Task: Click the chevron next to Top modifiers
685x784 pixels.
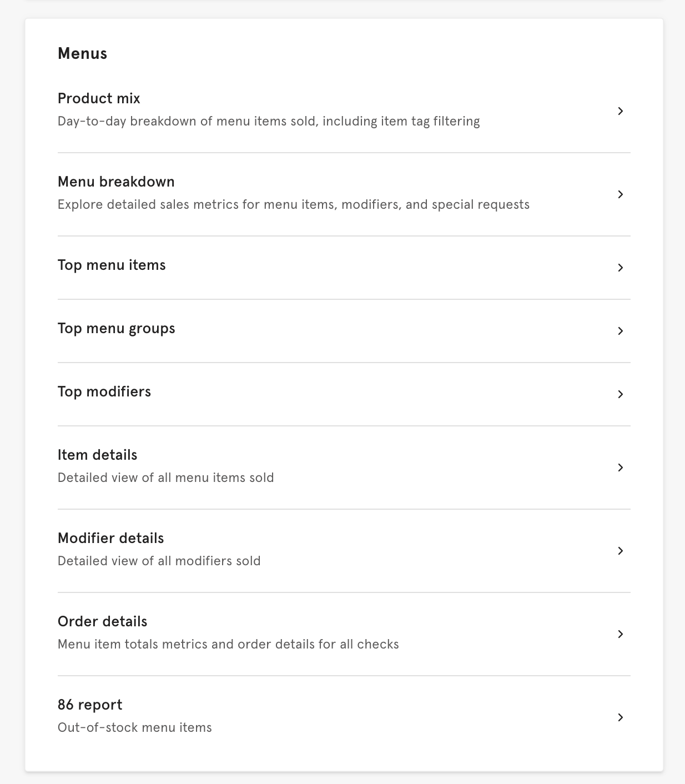Action: [620, 394]
